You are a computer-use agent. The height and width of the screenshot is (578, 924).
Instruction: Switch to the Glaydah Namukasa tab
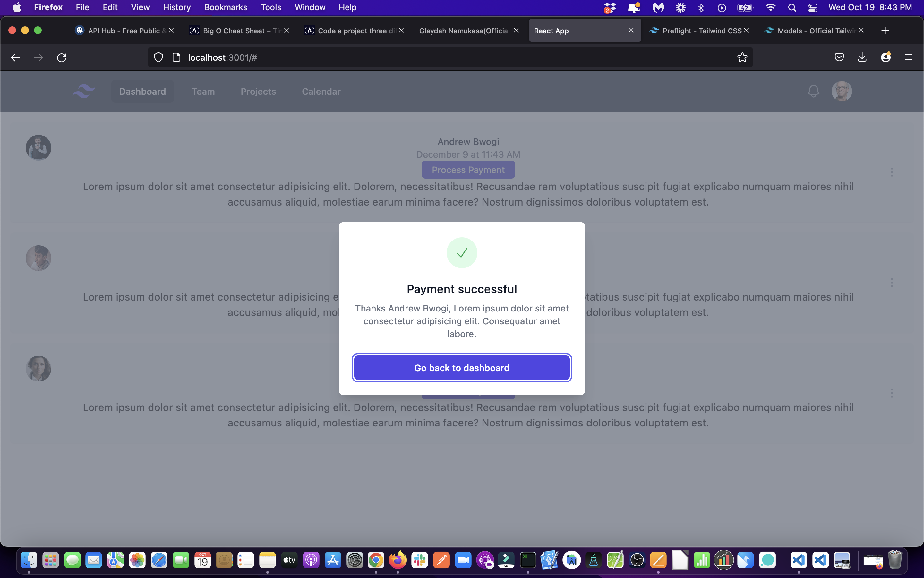click(x=469, y=31)
